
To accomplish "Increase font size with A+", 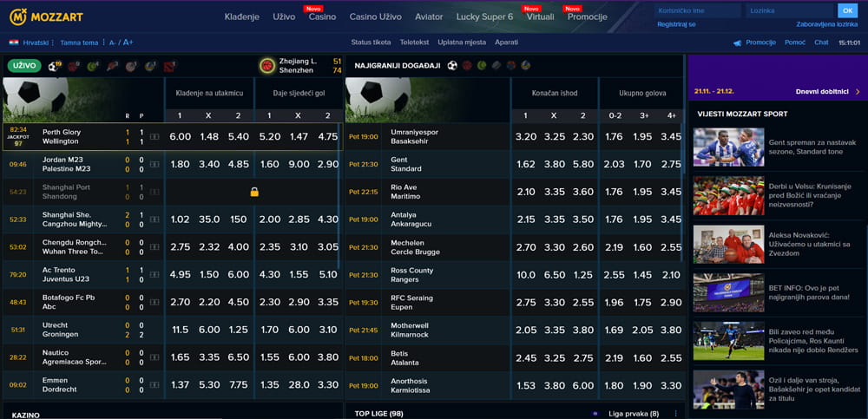I will point(128,42).
